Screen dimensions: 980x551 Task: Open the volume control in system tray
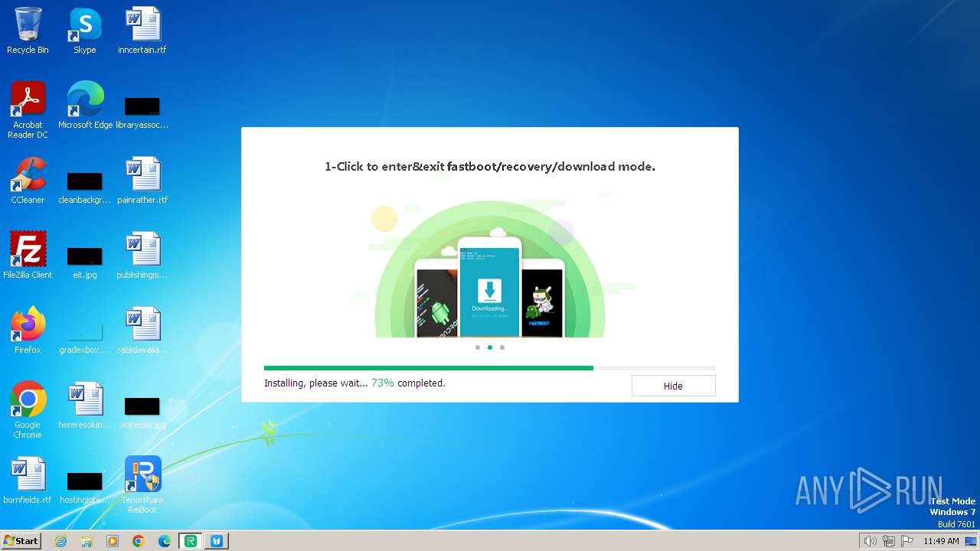(x=871, y=541)
